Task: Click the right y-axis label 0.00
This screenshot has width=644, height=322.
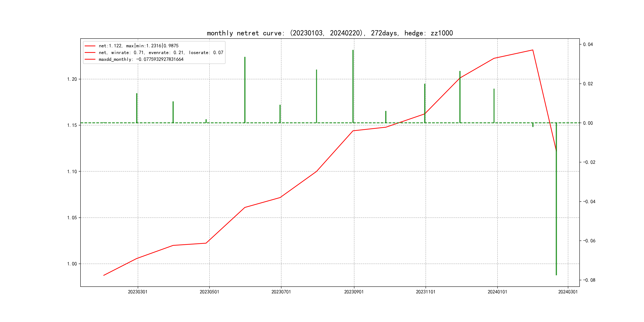Action: [588, 123]
